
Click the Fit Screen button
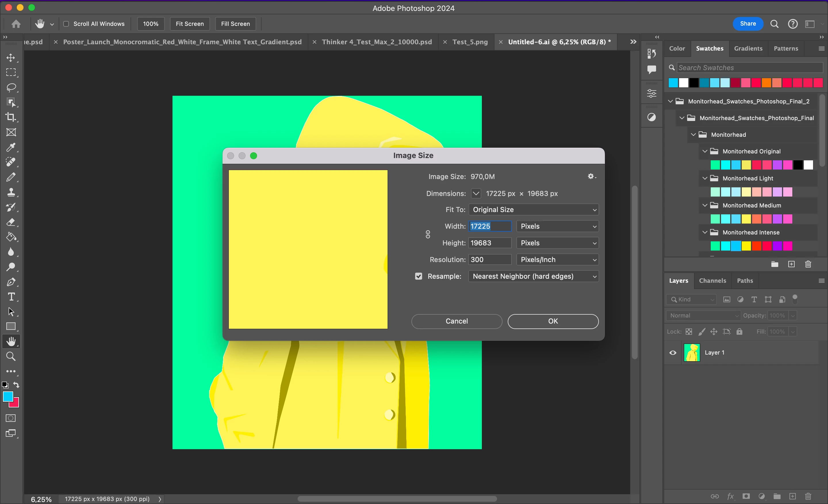point(189,24)
